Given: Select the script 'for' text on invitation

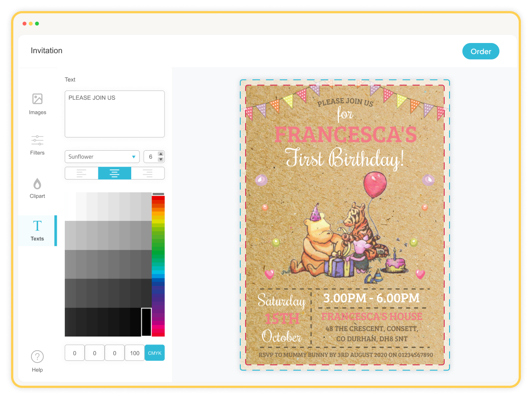Looking at the screenshot, I should (x=344, y=114).
